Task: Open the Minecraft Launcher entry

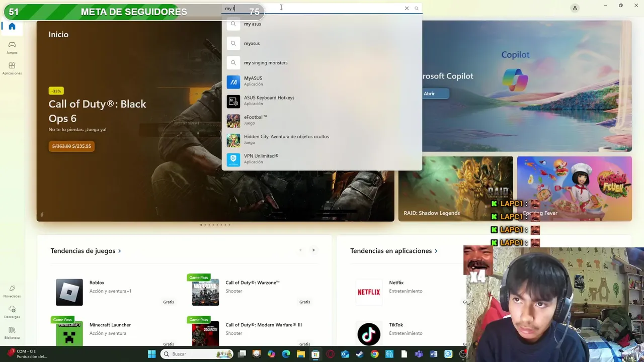Action: click(x=115, y=332)
